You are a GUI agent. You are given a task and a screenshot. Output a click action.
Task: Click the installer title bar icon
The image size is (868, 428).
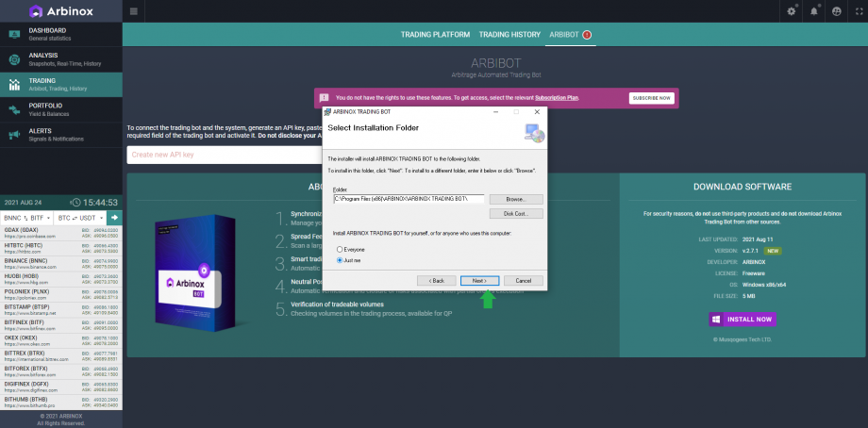pyautogui.click(x=327, y=111)
